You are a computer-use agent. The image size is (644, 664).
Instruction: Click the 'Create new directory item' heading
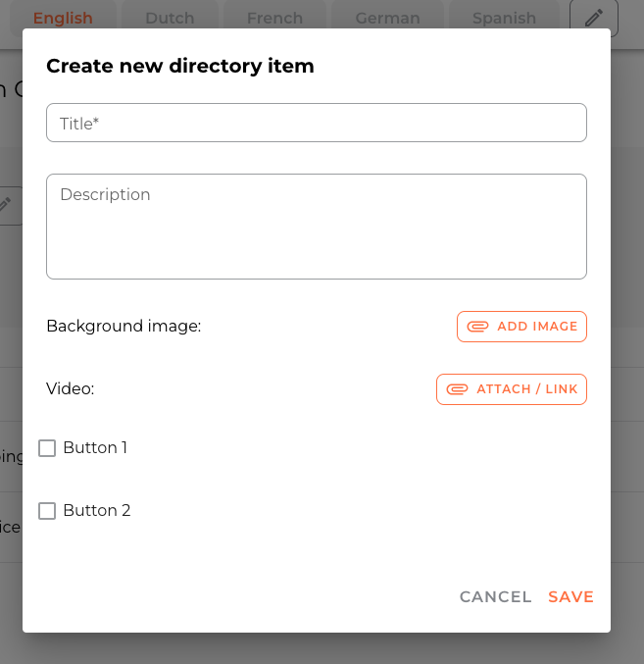[x=180, y=67]
